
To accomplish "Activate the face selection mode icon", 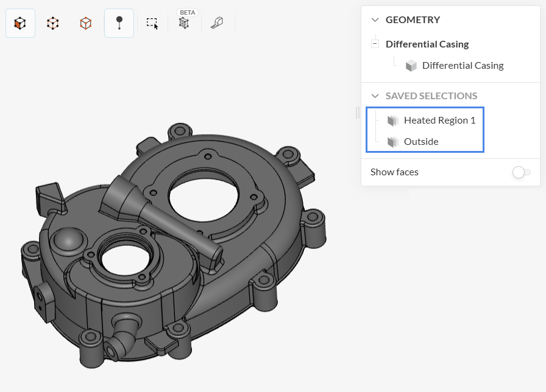I will pyautogui.click(x=20, y=23).
